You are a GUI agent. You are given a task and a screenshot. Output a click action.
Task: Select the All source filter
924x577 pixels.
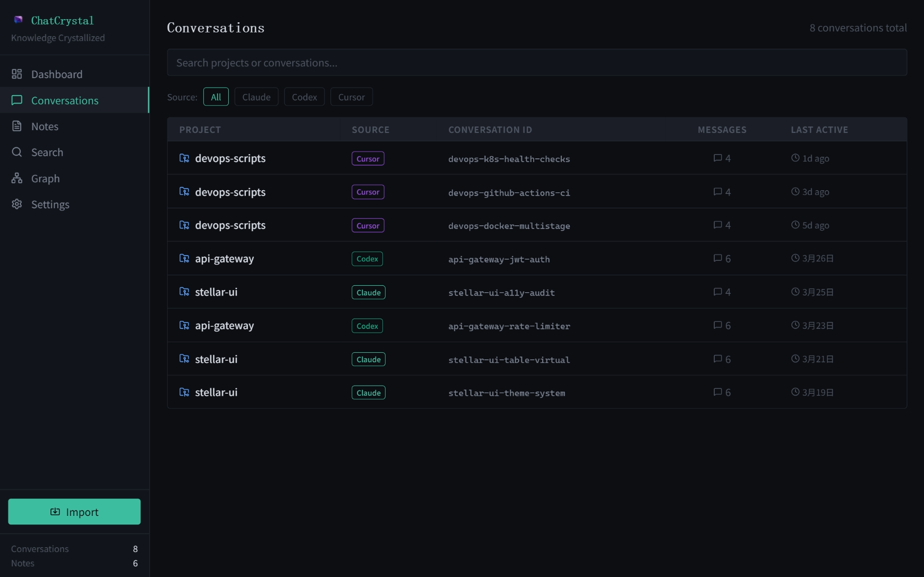pos(216,97)
